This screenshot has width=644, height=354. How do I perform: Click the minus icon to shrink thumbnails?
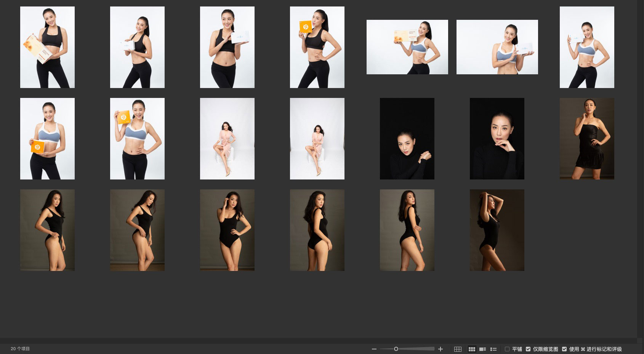(374, 349)
